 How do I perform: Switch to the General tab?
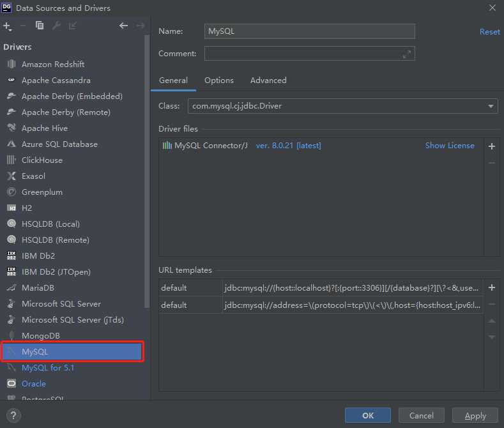[x=173, y=80]
